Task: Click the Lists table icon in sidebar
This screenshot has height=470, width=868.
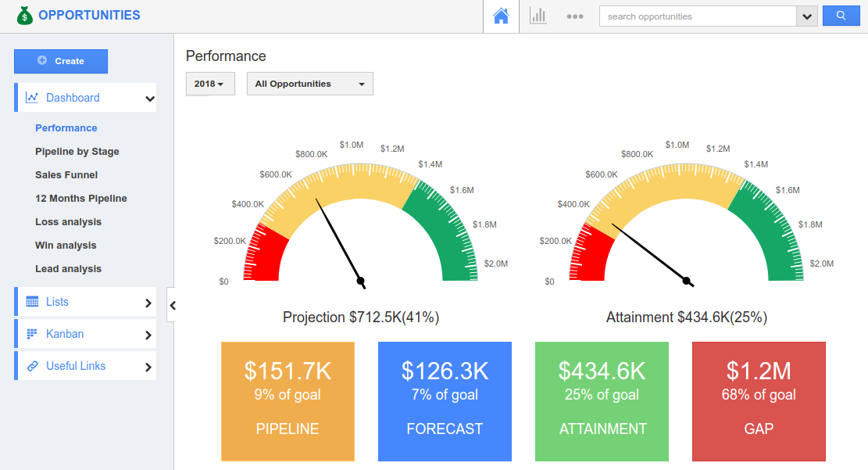Action: [x=32, y=302]
